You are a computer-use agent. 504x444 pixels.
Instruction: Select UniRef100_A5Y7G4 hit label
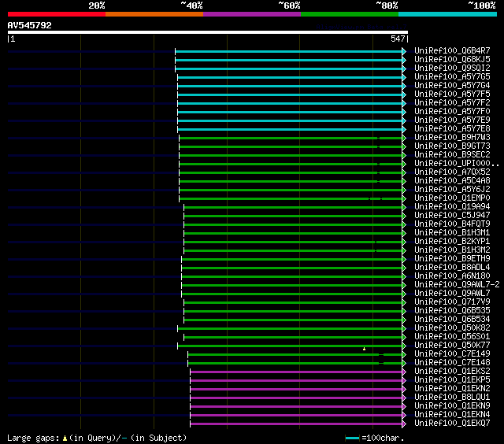point(452,86)
